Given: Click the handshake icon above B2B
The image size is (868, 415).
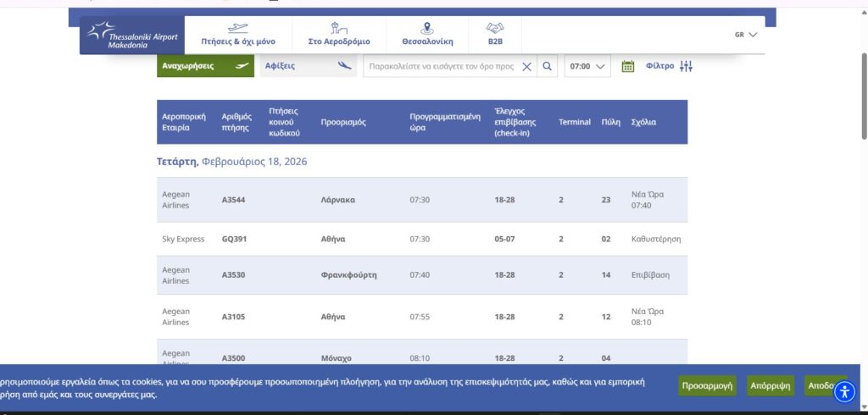Looking at the screenshot, I should pyautogui.click(x=495, y=27).
